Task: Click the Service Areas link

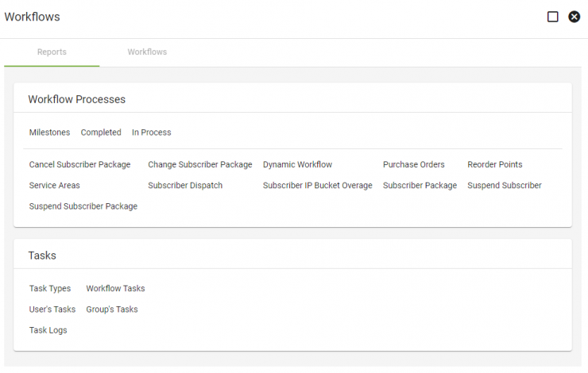Action: click(54, 186)
